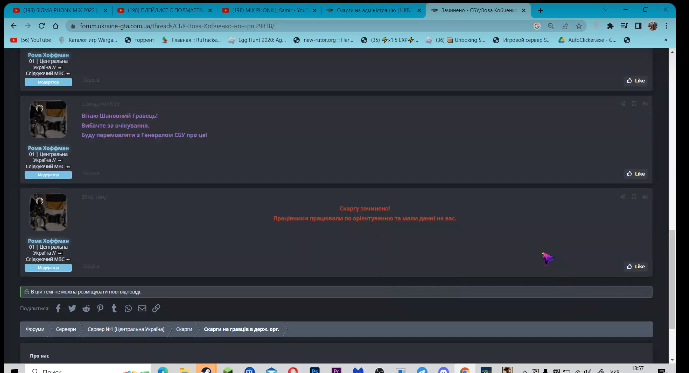Open avatar of the greeting post author
The image size is (689, 373).
pyautogui.click(x=48, y=120)
